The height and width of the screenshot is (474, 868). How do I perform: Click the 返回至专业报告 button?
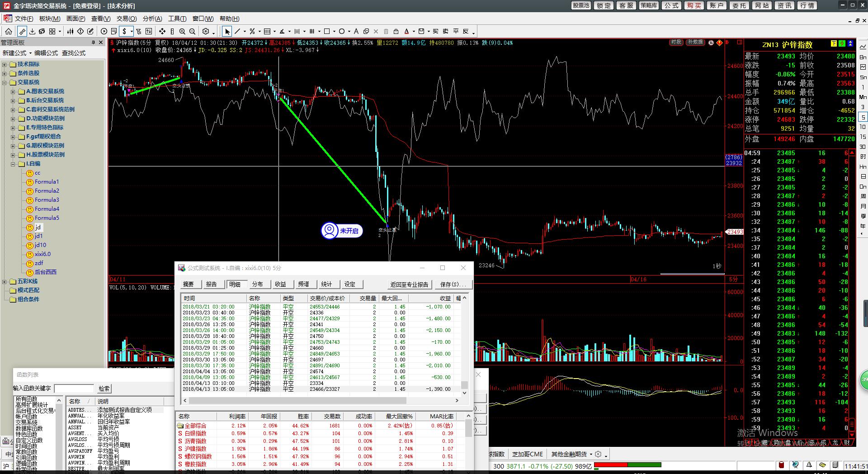(409, 284)
